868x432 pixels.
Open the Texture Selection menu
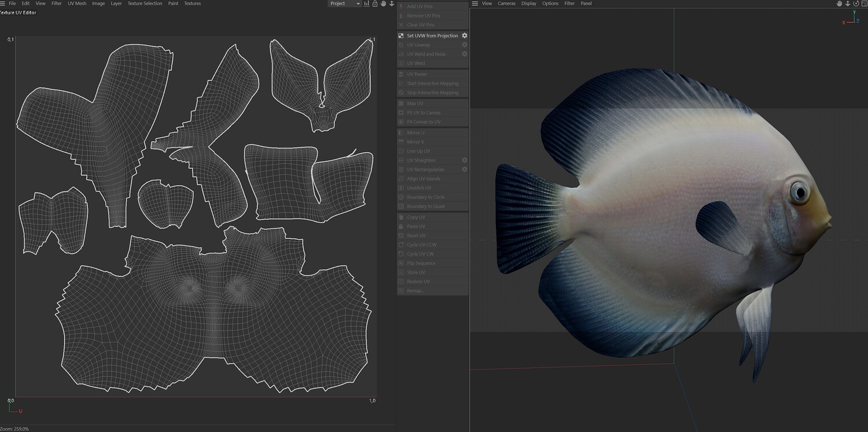(x=145, y=3)
